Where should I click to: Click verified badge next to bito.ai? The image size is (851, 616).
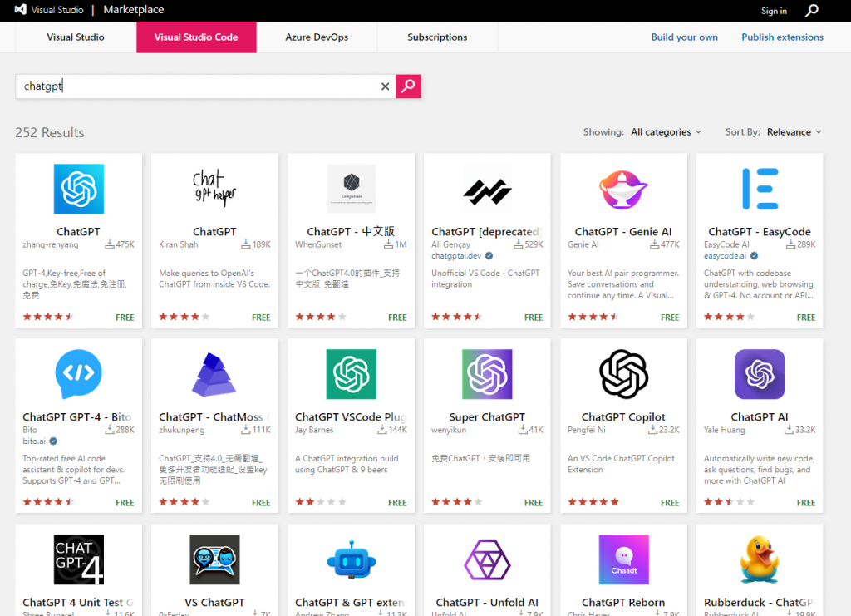pyautogui.click(x=53, y=441)
